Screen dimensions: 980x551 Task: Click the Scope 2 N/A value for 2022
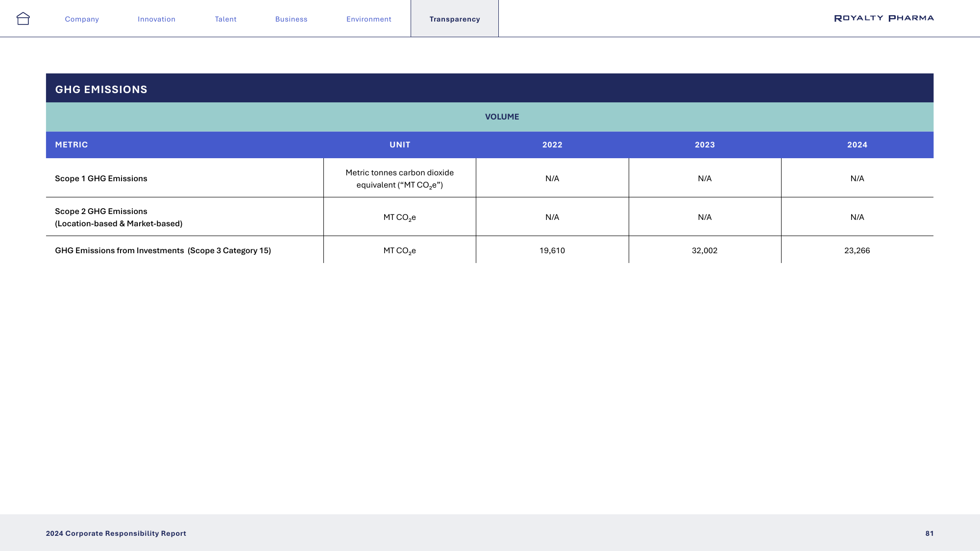(x=552, y=217)
